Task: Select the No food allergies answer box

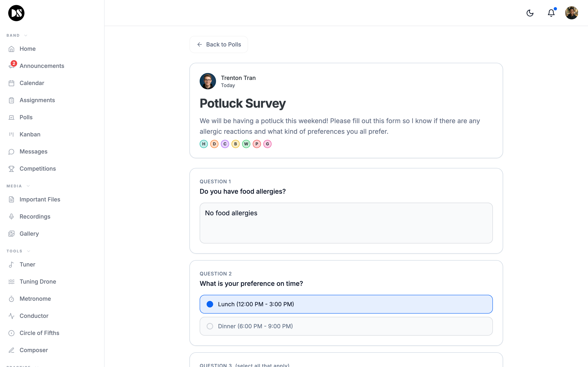Action: click(346, 223)
